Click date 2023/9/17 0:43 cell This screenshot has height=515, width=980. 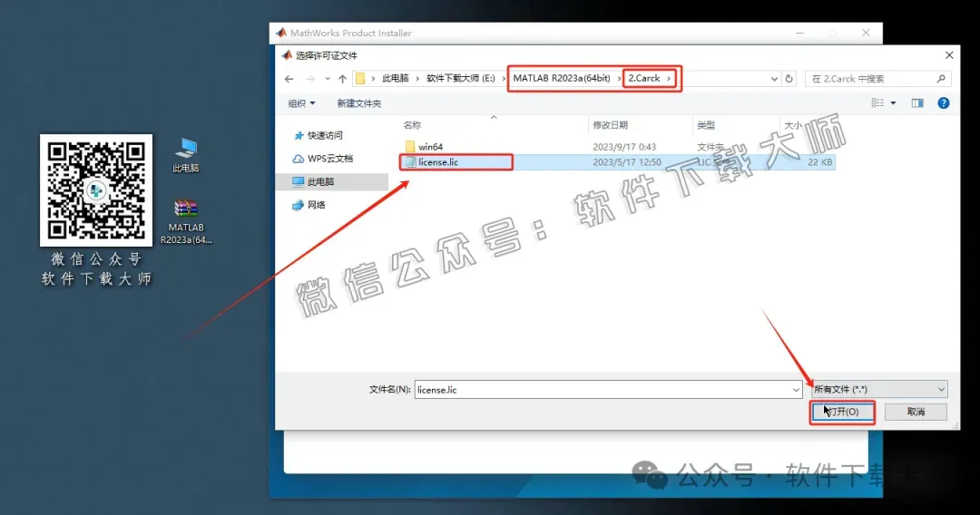tap(624, 147)
